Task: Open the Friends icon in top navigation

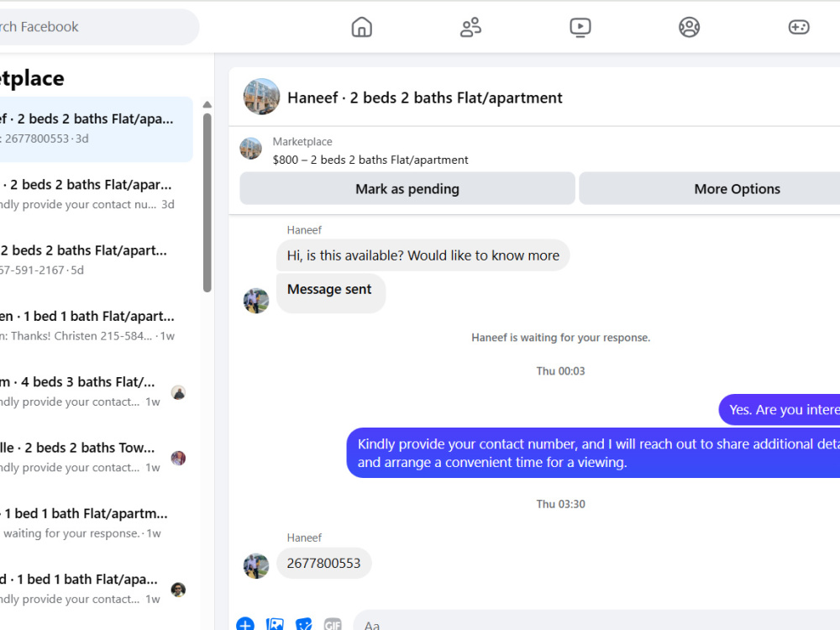Action: point(471,27)
